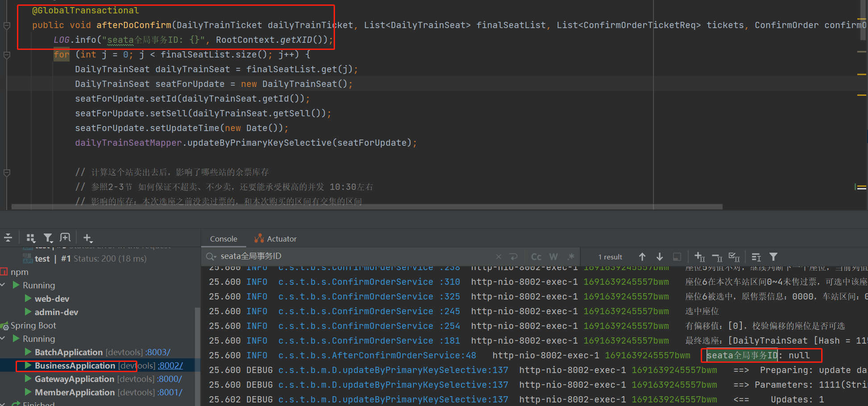The width and height of the screenshot is (868, 406).
Task: Go to previous search occurrence
Action: (642, 257)
